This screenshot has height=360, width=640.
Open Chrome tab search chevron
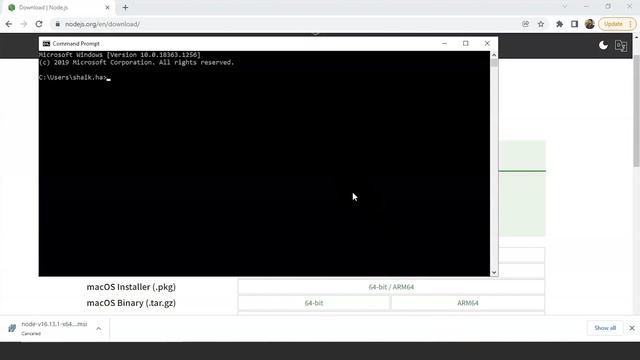pyautogui.click(x=564, y=7)
